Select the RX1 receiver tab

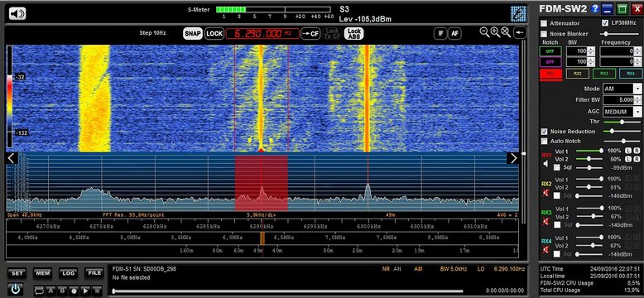click(550, 74)
